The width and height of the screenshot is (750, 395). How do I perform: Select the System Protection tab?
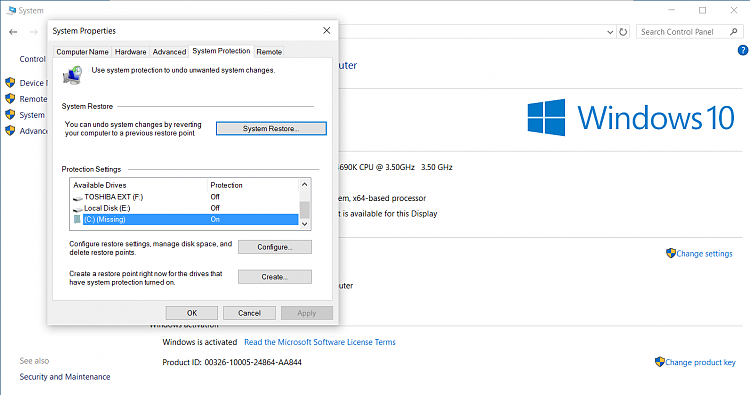pyautogui.click(x=221, y=51)
